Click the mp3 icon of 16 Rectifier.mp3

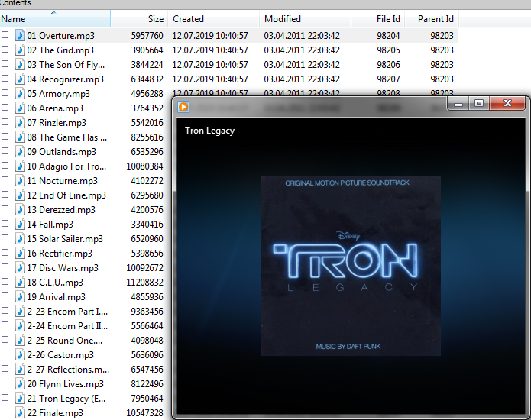20,254
